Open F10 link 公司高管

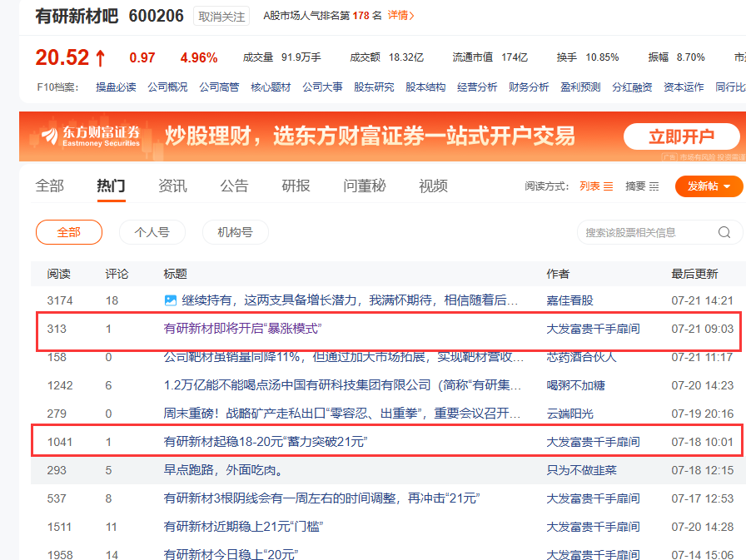[x=219, y=87]
